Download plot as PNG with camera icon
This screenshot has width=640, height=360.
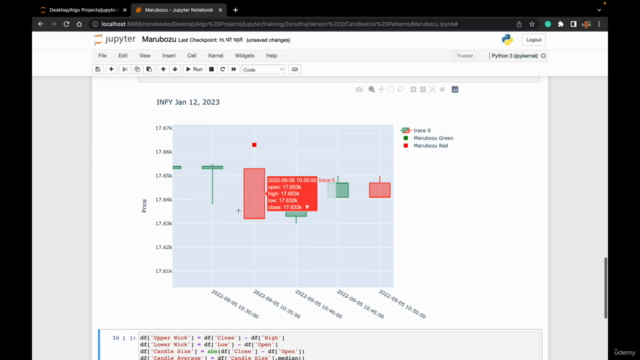pyautogui.click(x=359, y=89)
